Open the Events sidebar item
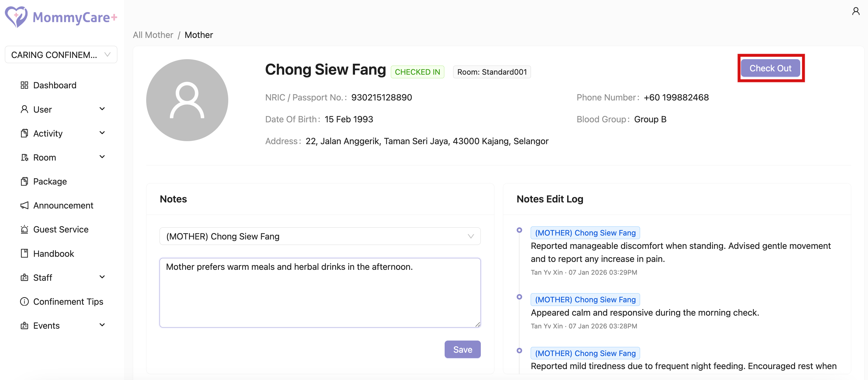 click(x=46, y=325)
